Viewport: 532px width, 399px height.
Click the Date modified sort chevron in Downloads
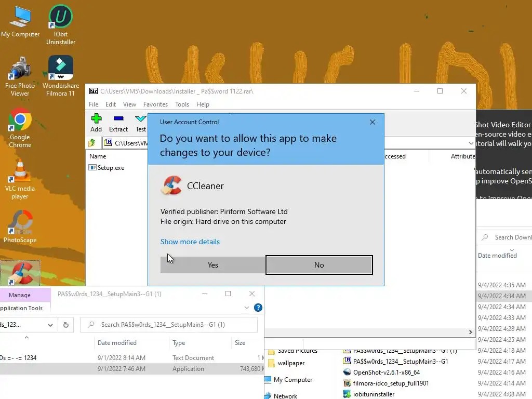512,250
